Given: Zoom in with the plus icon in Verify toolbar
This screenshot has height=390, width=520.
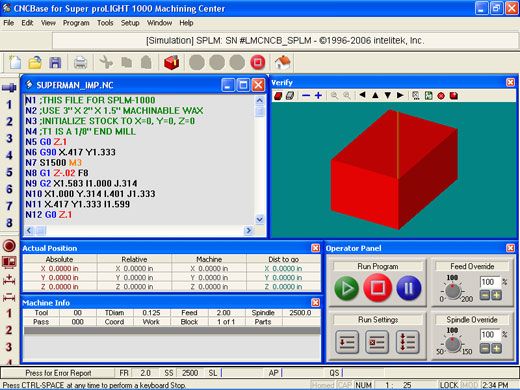Looking at the screenshot, I should [x=318, y=96].
